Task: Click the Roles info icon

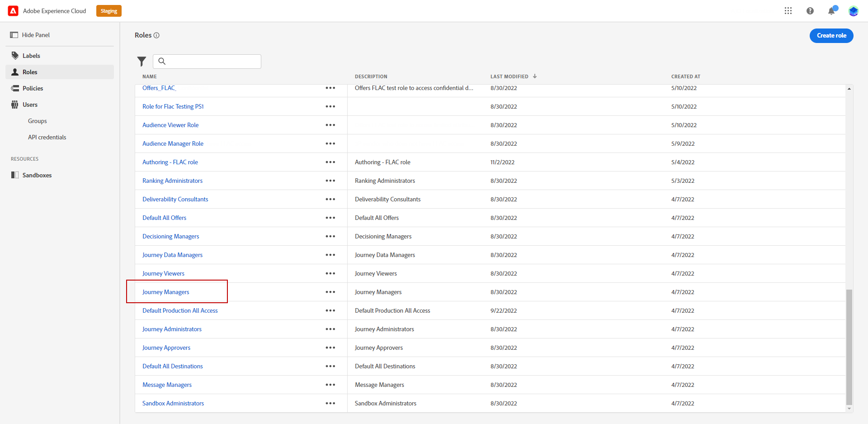Action: [156, 35]
